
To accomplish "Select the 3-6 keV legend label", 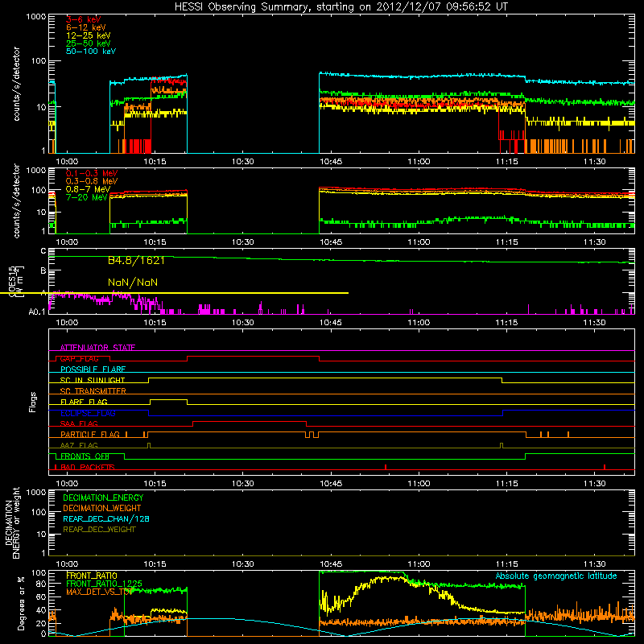I will tap(84, 19).
